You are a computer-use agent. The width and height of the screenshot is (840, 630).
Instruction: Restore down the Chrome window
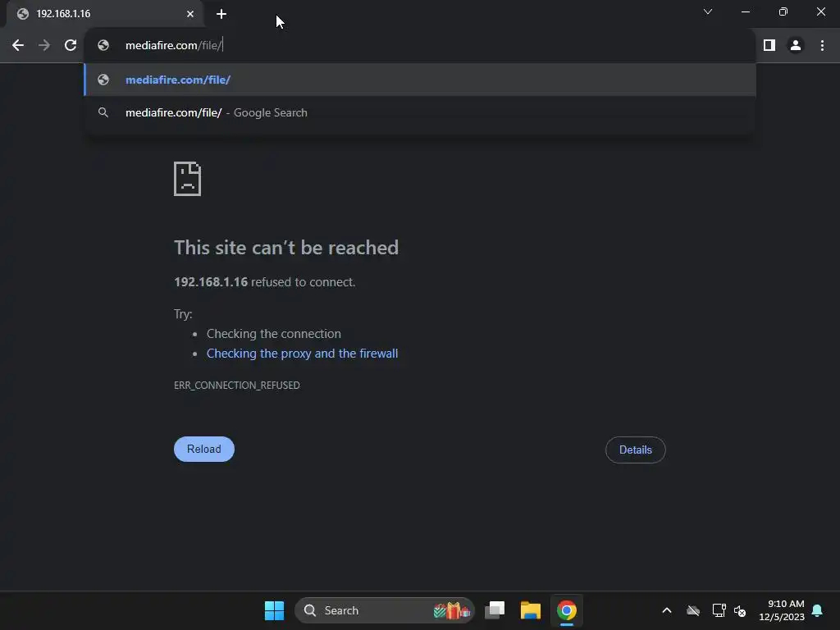coord(783,11)
